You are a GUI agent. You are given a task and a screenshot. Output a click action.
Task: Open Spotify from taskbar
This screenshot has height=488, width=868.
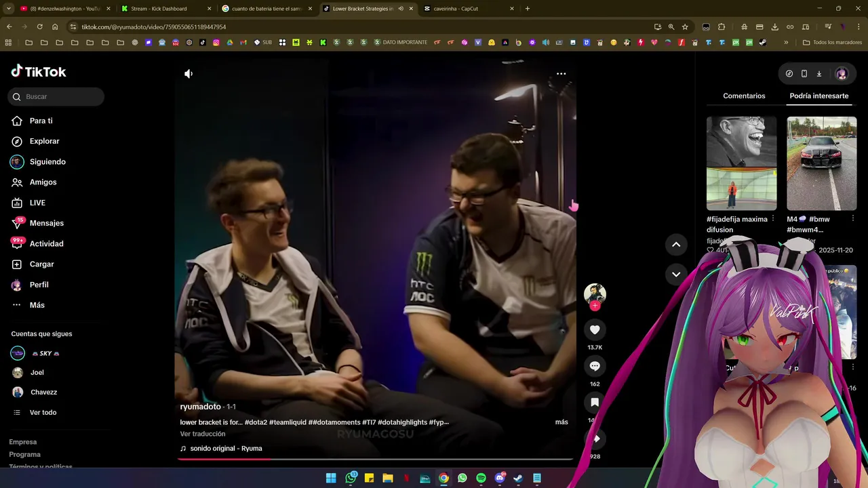click(481, 478)
